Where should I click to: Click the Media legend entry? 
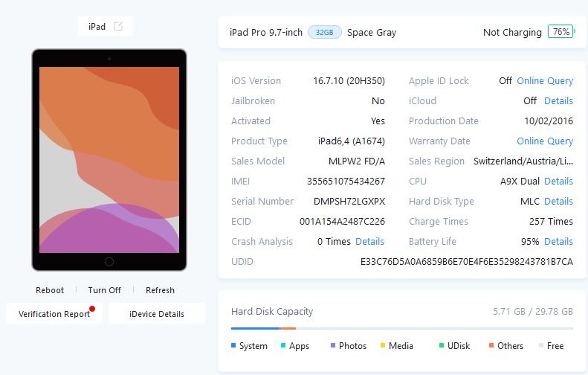pos(397,346)
